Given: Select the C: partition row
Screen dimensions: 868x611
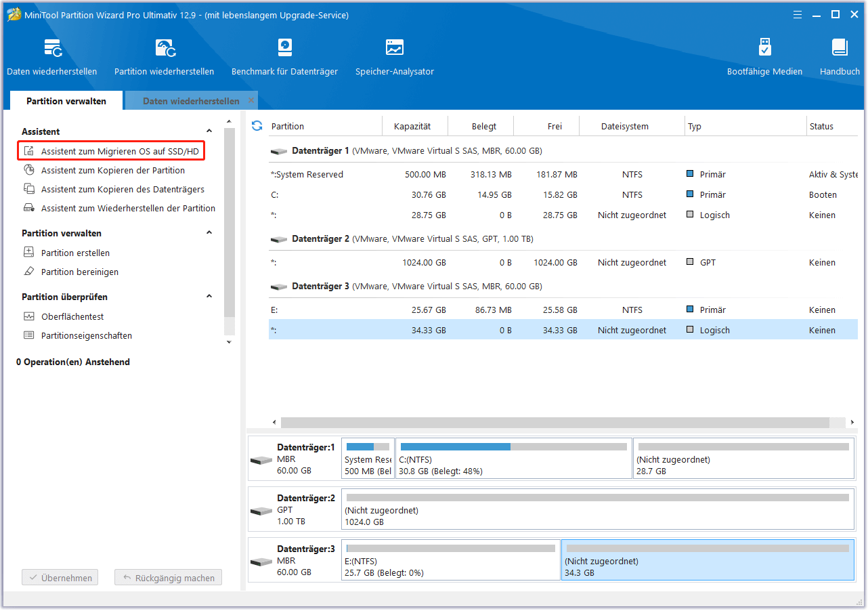Looking at the screenshot, I should (x=563, y=194).
